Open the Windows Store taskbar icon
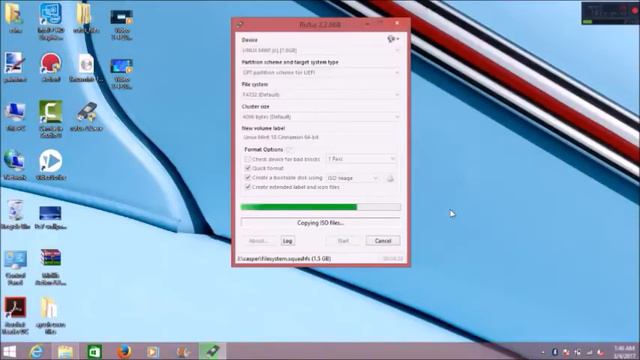This screenshot has height=360, width=640. 94,351
